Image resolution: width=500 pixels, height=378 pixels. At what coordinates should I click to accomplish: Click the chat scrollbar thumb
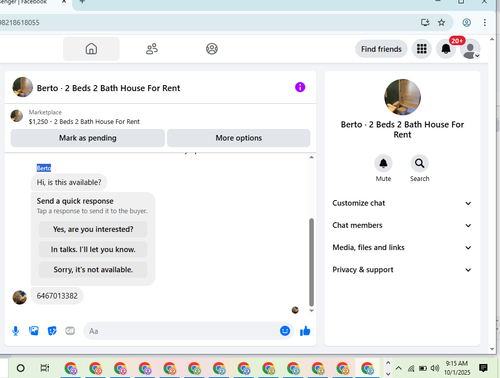311,262
